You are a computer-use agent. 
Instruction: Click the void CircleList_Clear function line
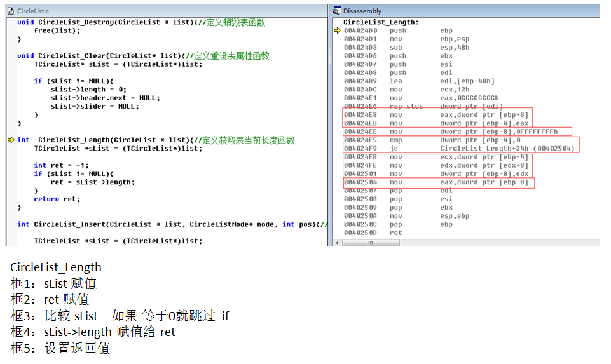pyautogui.click(x=144, y=56)
